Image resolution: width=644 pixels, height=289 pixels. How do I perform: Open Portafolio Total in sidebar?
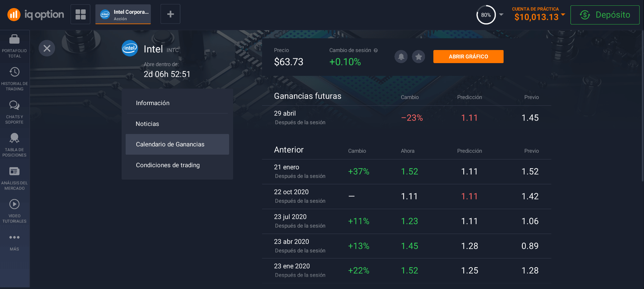pos(14,46)
